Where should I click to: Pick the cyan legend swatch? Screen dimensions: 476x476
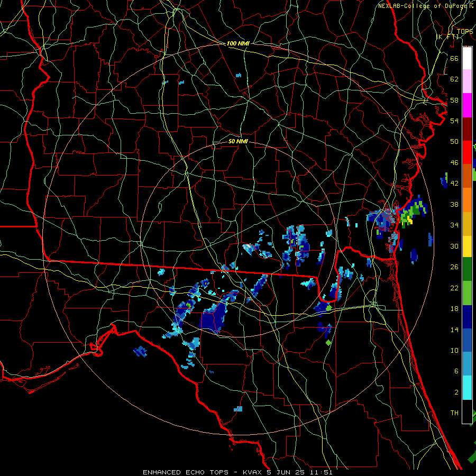[x=467, y=388]
